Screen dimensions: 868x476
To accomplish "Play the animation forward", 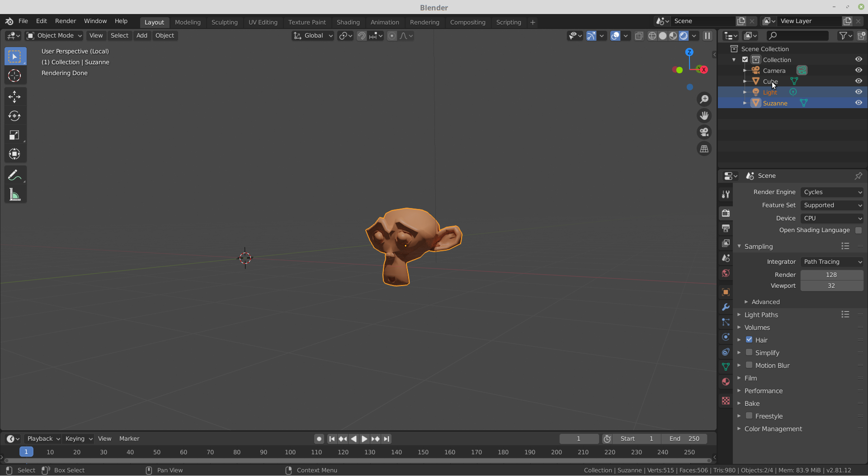I will [x=364, y=439].
